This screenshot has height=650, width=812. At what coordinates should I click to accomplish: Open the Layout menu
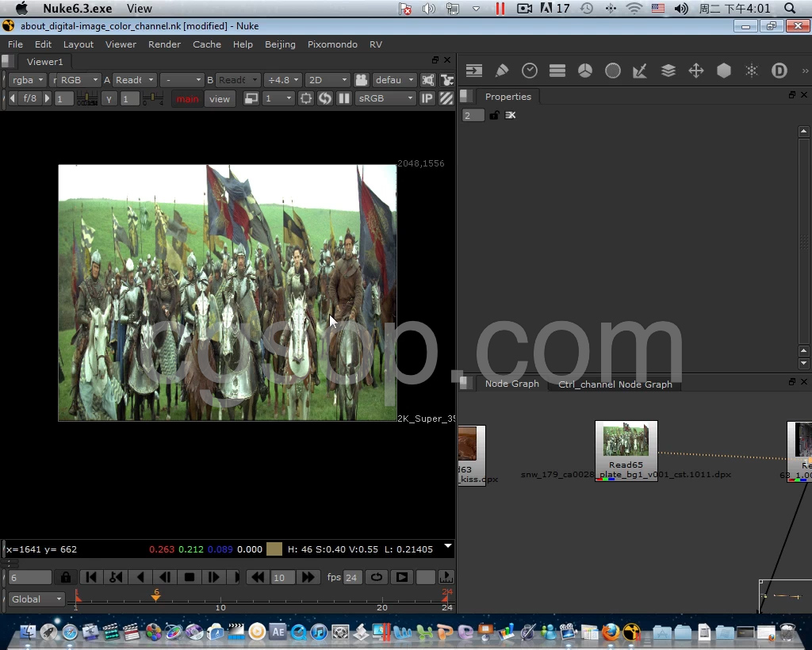pyautogui.click(x=79, y=44)
